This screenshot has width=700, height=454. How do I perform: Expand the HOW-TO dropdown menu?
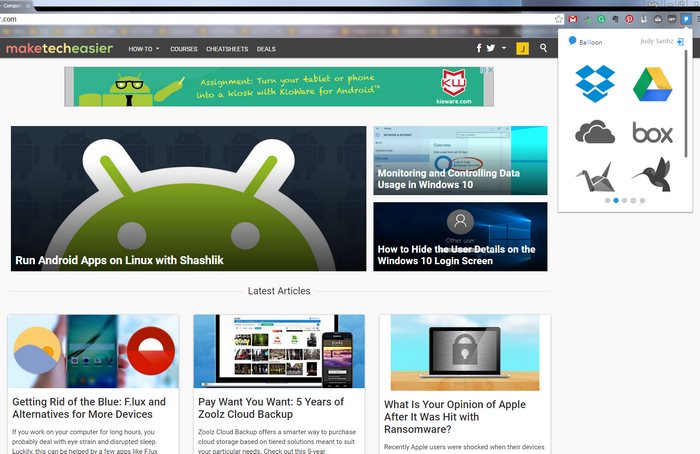click(x=144, y=48)
